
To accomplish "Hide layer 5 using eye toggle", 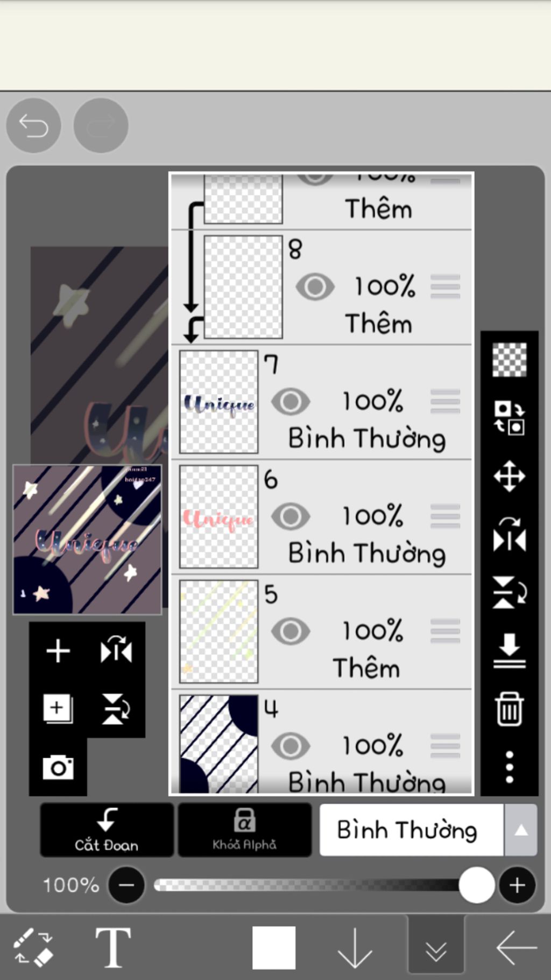I will pos(291,631).
